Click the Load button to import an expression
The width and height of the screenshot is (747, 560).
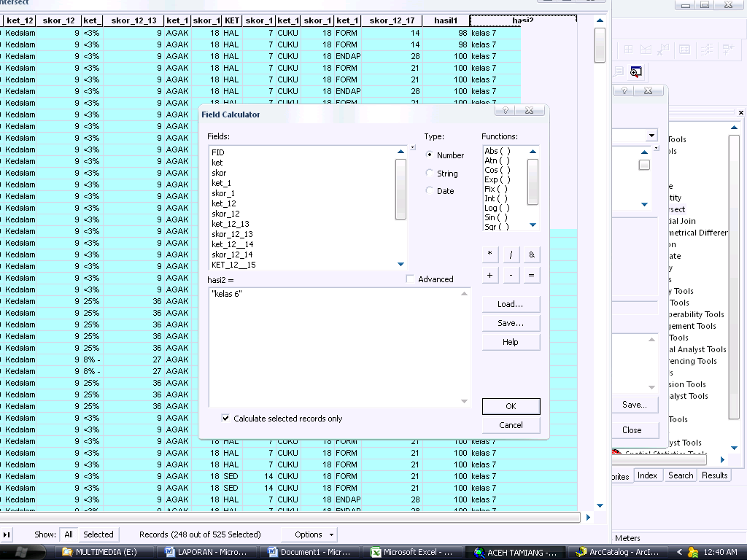point(511,303)
